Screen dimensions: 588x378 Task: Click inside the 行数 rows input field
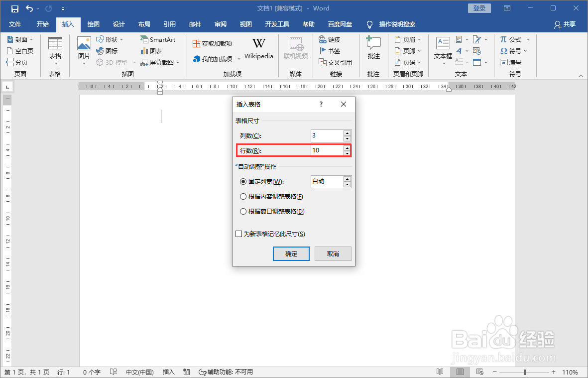pos(326,150)
